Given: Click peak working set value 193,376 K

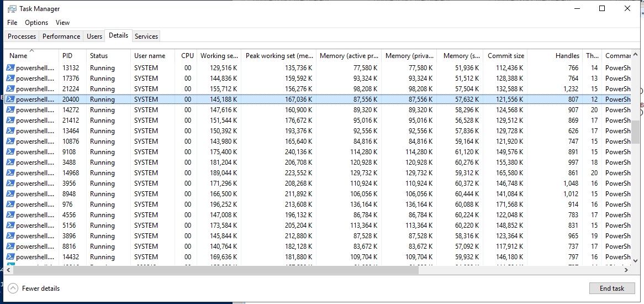Looking at the screenshot, I should tap(299, 130).
